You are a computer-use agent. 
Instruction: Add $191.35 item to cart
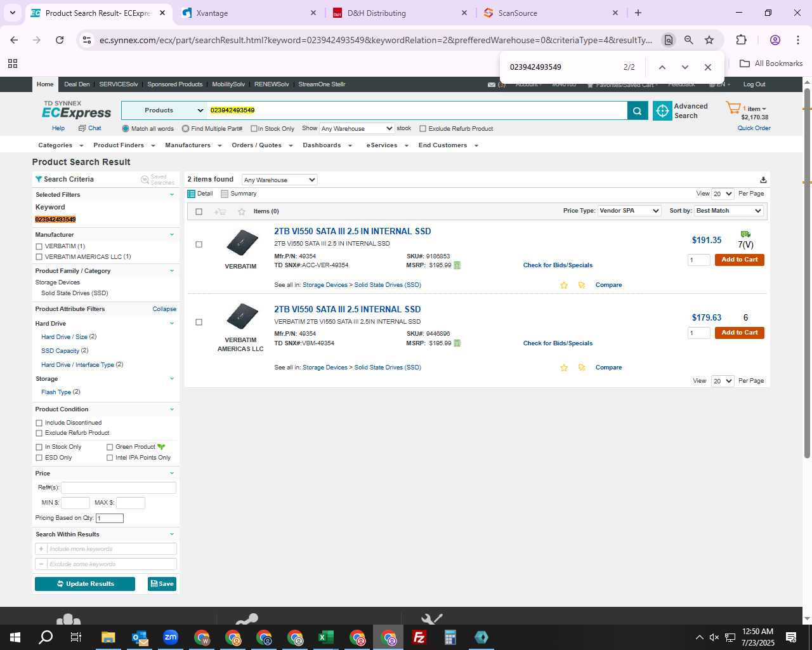(739, 260)
